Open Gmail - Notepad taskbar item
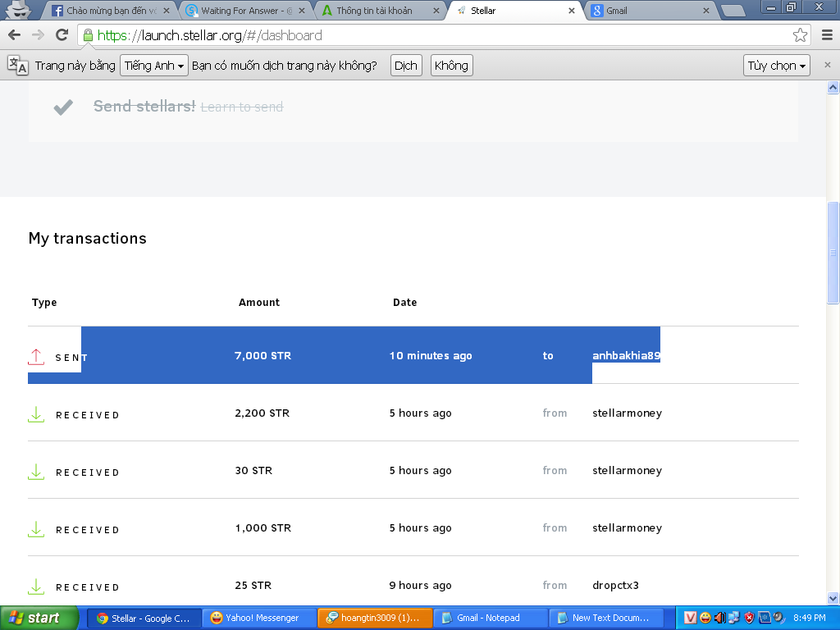The image size is (840, 630). 490,619
